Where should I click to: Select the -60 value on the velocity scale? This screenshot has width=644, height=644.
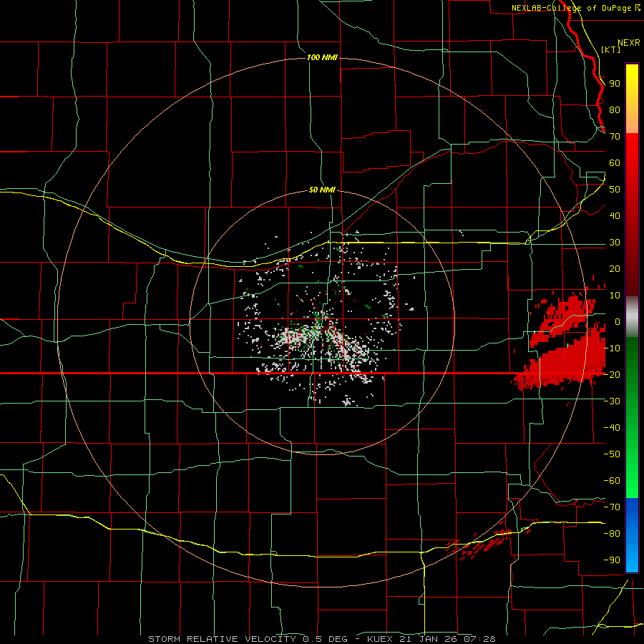tap(612, 481)
